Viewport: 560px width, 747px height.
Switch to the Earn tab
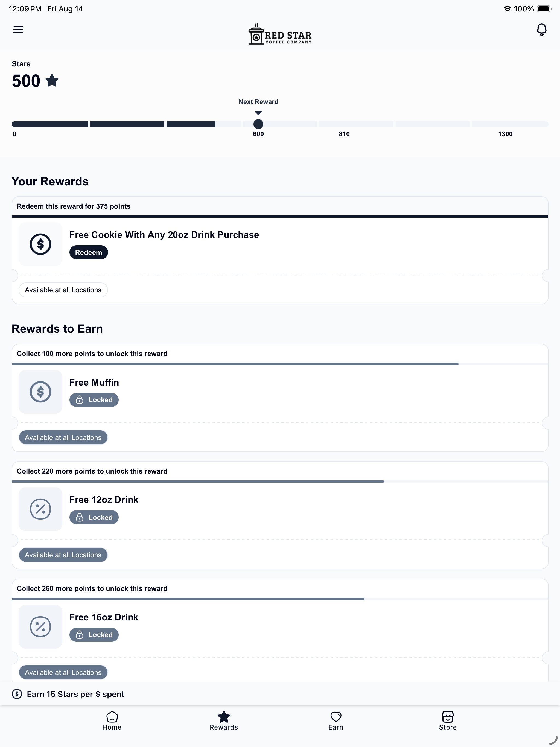coord(336,721)
